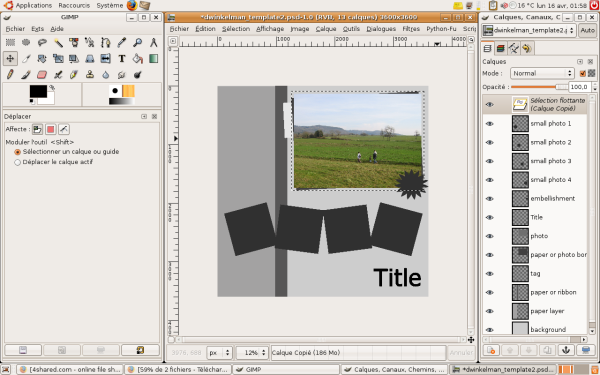Screen dimensions: 600x375
Task: Open the image selector dropdown 'dwinkelman_template2'
Action: (528, 30)
